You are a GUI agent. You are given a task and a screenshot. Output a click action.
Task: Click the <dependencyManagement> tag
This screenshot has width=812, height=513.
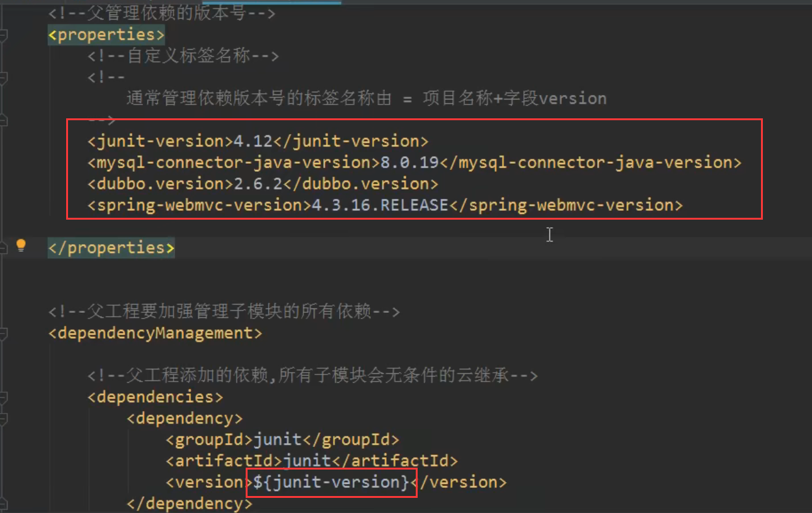tap(155, 333)
